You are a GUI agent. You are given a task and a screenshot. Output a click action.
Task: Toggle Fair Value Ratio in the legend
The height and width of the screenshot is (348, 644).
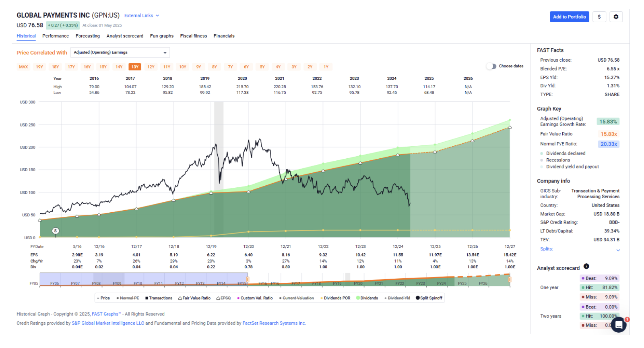point(194,298)
